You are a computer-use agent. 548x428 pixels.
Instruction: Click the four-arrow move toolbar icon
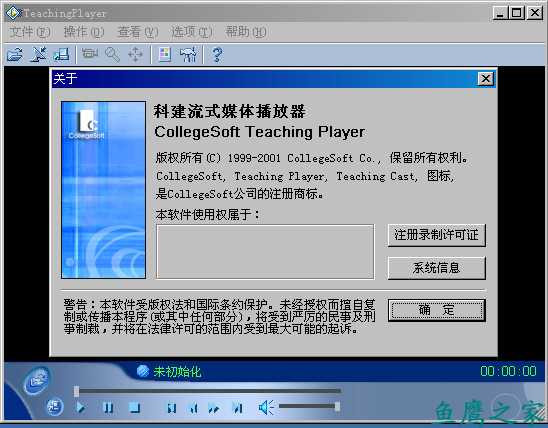[x=135, y=55]
